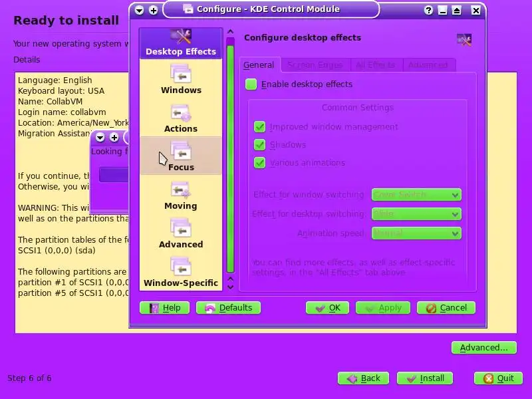532x399 pixels.
Task: Open Effect for window switching dropdown
Action: pyautogui.click(x=416, y=195)
